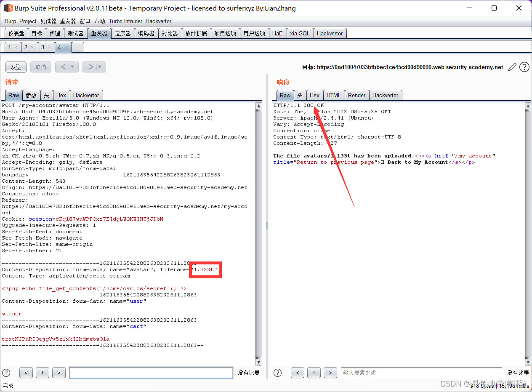Click the 取消 cancel button
This screenshot has height=392, width=532.
(x=41, y=67)
